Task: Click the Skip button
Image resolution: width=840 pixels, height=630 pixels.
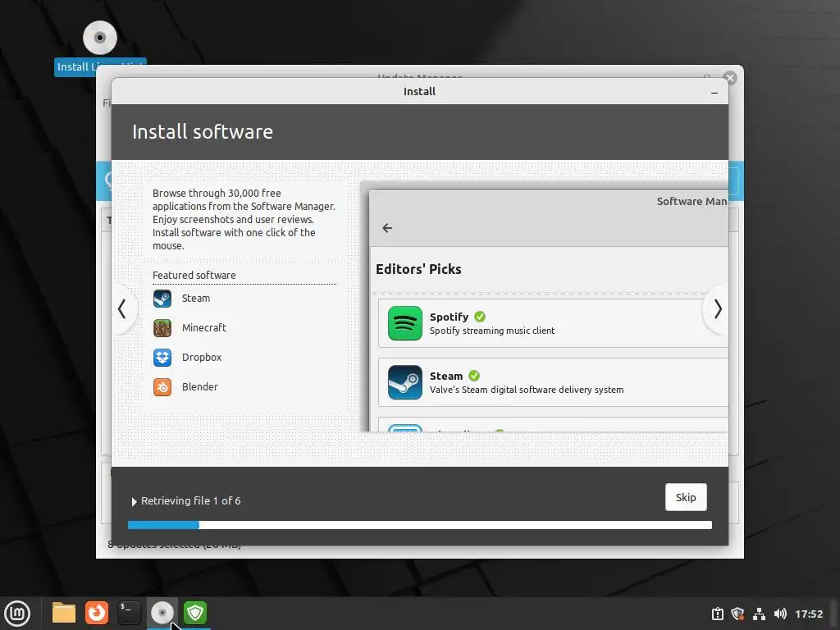Action: click(x=686, y=497)
